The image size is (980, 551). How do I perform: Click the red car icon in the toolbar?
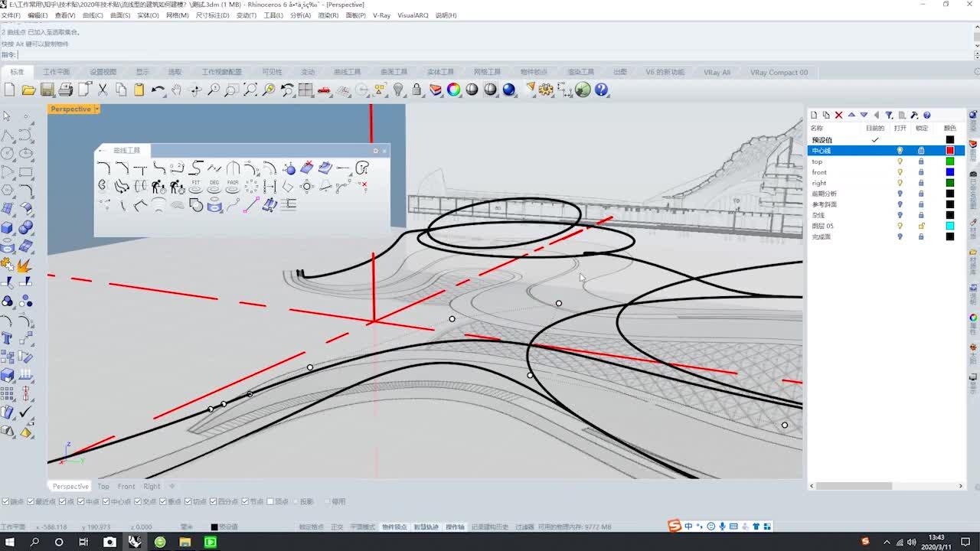[324, 90]
